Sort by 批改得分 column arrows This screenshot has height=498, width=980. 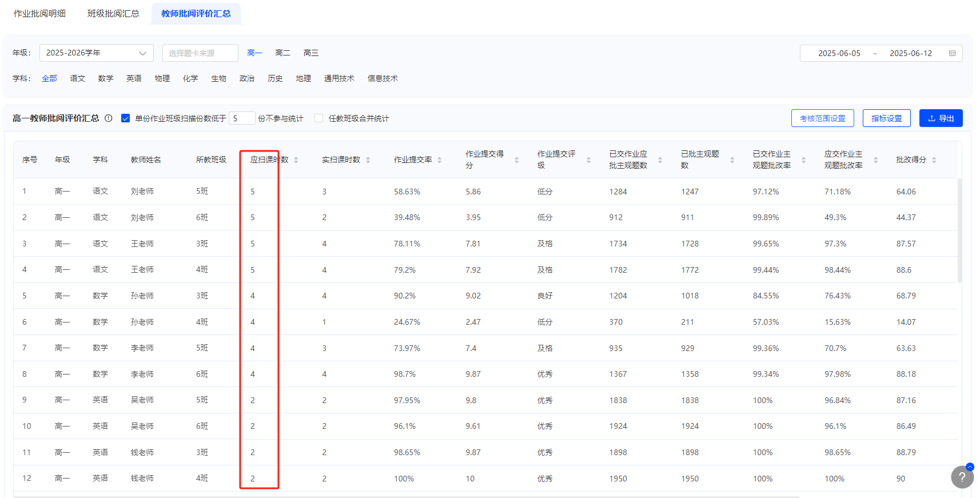click(934, 160)
